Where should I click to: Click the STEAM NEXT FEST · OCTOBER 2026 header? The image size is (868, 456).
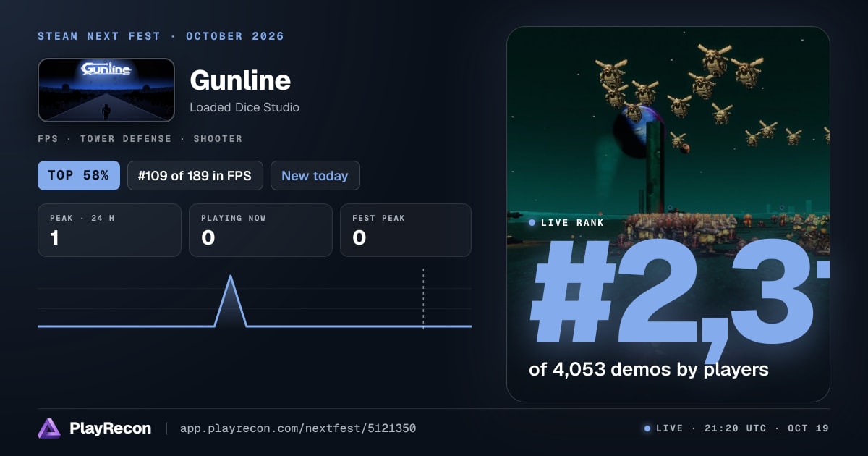161,36
